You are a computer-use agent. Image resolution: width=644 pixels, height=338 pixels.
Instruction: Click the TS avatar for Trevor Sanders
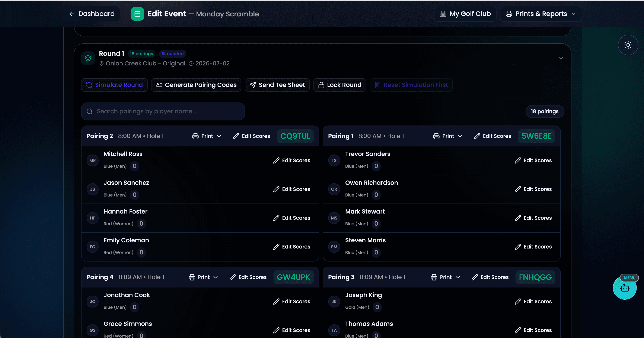tap(334, 160)
